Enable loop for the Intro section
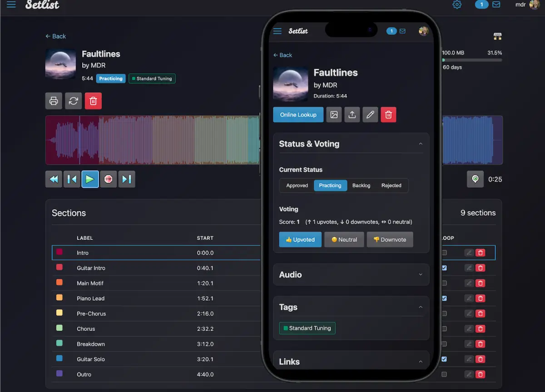Screen dimensions: 545x392 click(444, 253)
